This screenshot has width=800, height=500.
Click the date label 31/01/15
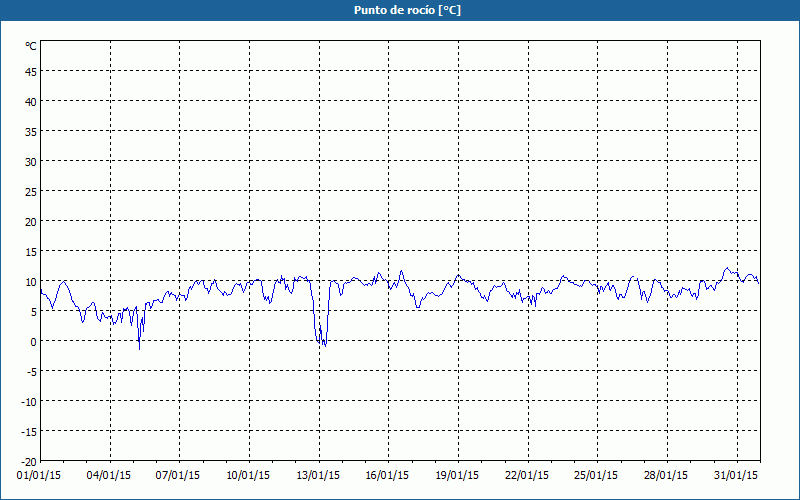pyautogui.click(x=736, y=476)
